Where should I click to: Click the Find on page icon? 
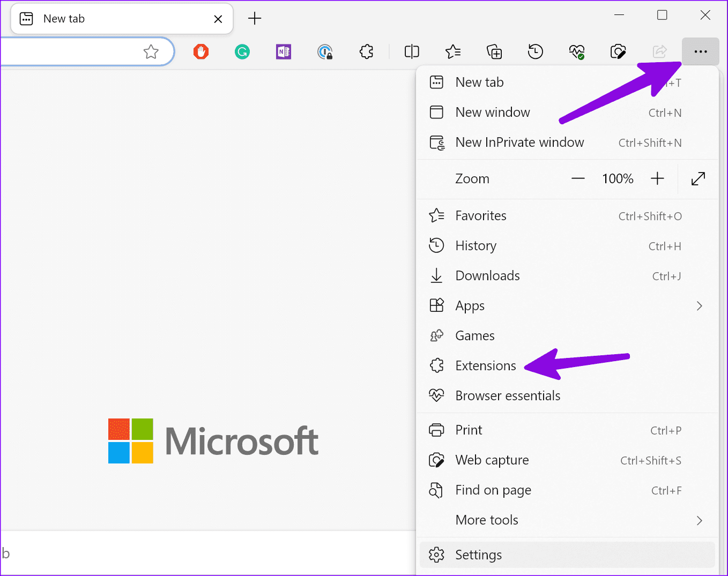[436, 490]
